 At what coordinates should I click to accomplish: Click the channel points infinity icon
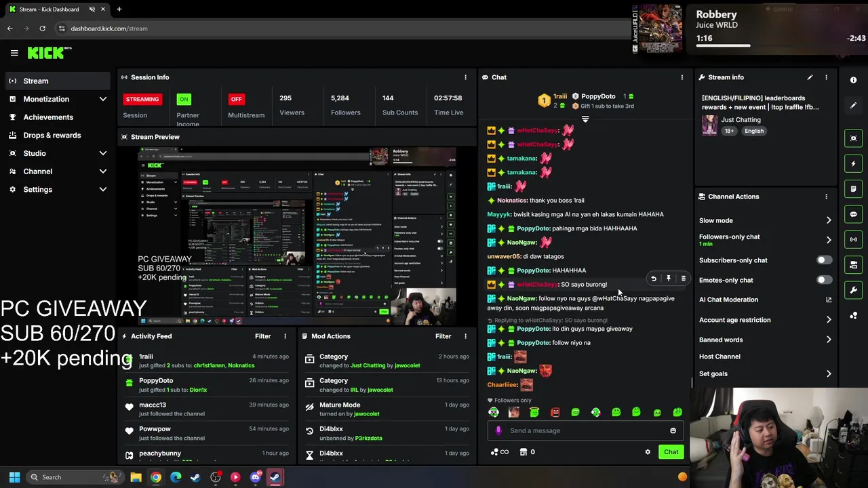500,452
